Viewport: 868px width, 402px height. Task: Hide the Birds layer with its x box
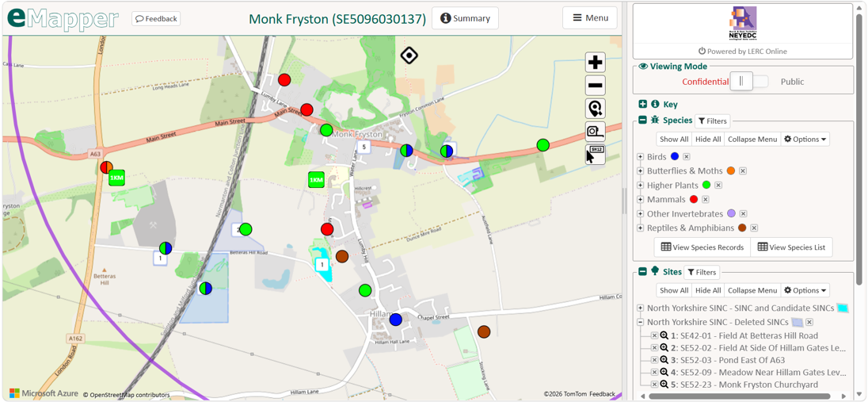[x=686, y=157]
